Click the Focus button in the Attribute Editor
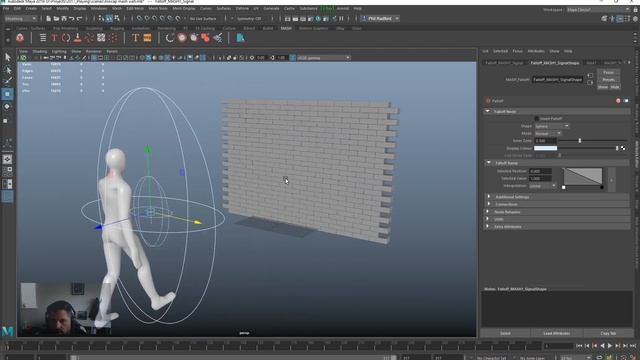Image resolution: width=640 pixels, height=360 pixels. [608, 72]
